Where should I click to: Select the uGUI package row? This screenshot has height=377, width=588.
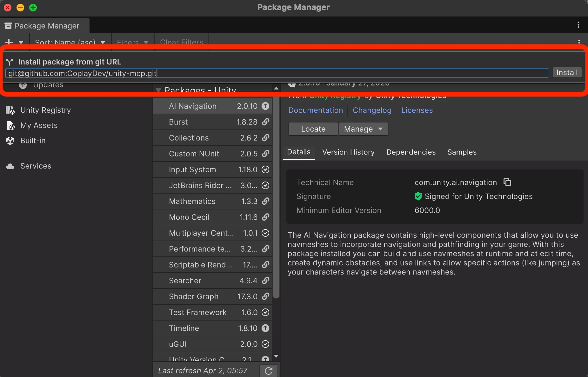pyautogui.click(x=212, y=344)
